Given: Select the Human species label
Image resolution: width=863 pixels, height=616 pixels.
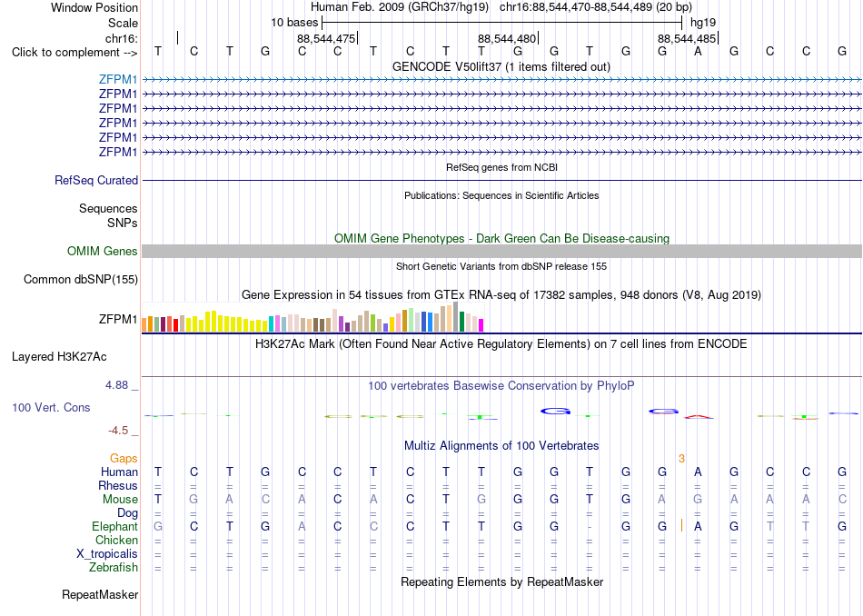Looking at the screenshot, I should click(x=119, y=472).
